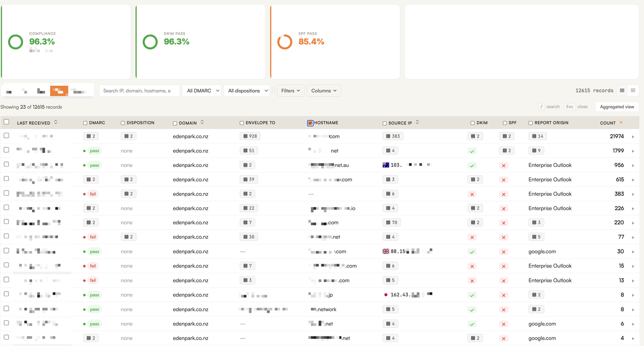Open the Envelope To badge showing 51
644x346 pixels.
coord(249,151)
